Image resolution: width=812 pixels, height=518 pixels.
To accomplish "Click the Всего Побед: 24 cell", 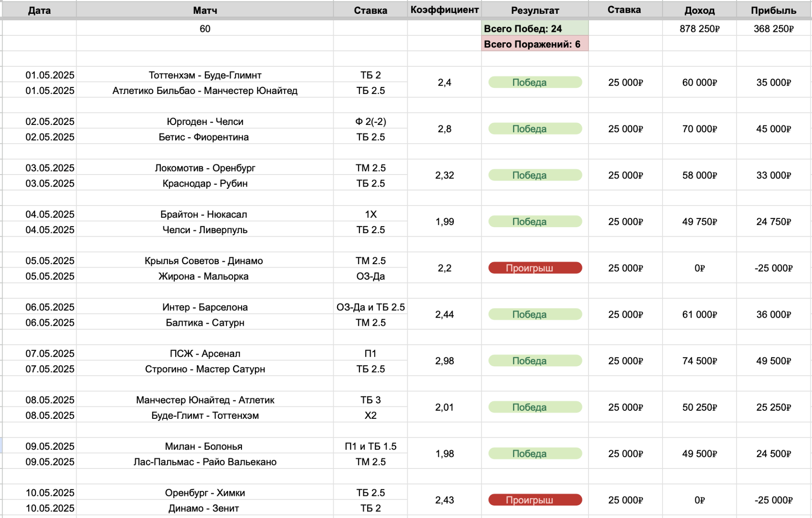I will [535, 29].
